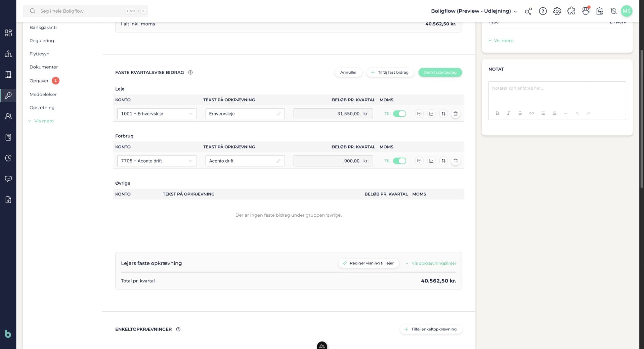The width and height of the screenshot is (644, 349).
Task: Expand Vis mere in right details card
Action: click(501, 40)
